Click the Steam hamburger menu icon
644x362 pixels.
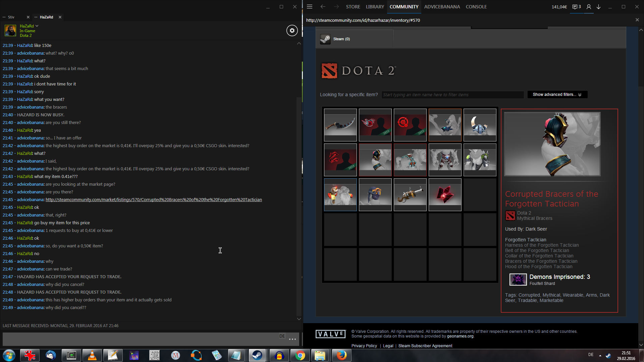(x=310, y=7)
